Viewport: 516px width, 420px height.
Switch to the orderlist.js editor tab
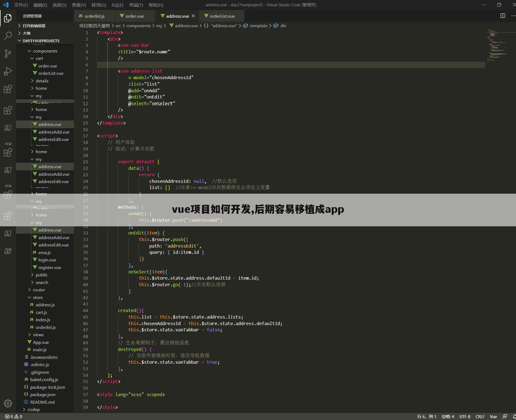[x=94, y=16]
